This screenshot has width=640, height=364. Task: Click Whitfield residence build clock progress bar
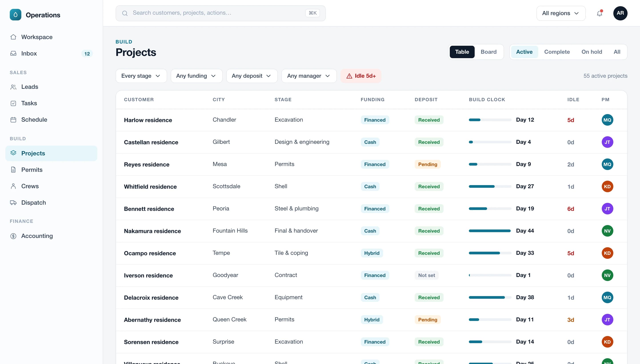click(x=490, y=186)
